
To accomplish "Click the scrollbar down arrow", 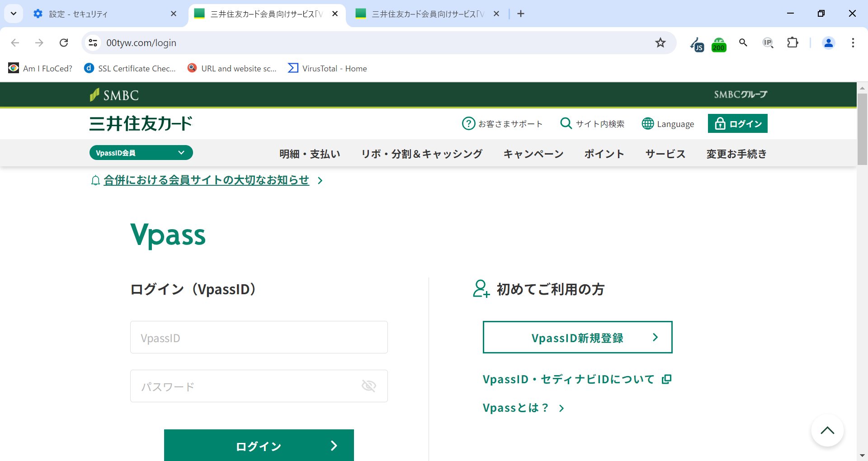I will 862,456.
